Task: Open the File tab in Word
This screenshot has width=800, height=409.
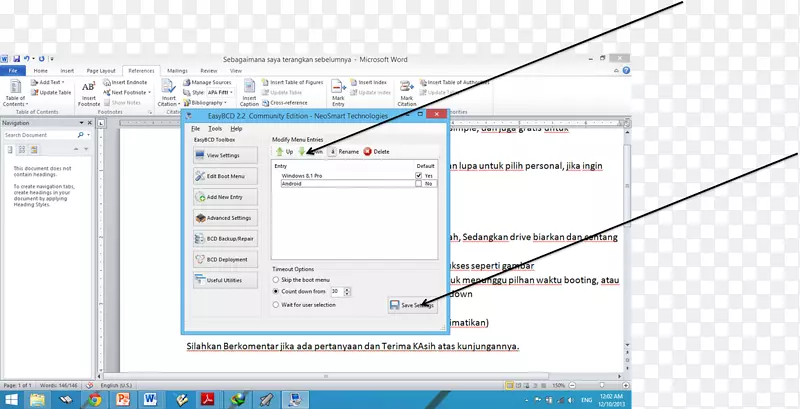Action: [12, 71]
